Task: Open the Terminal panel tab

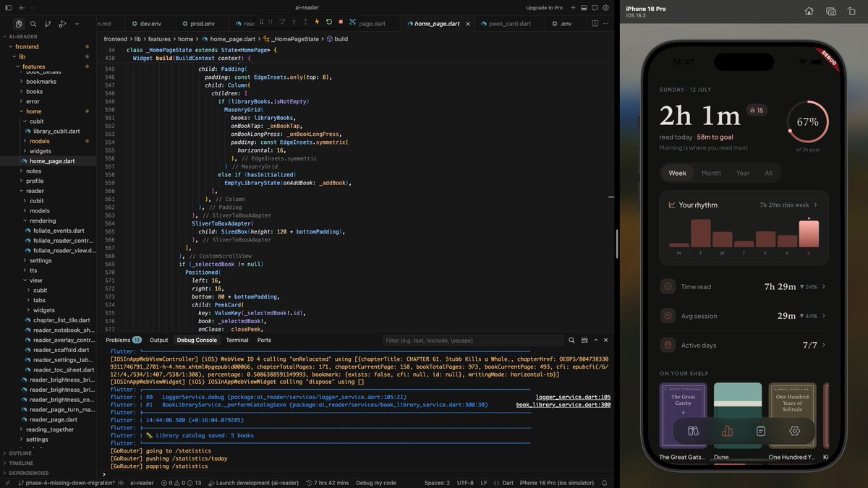Action: [x=237, y=340]
